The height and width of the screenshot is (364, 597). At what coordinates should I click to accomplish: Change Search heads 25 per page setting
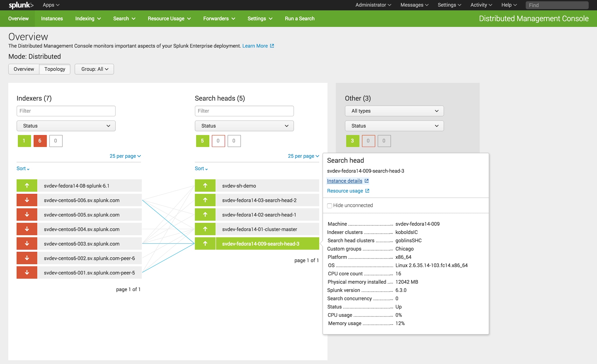pos(303,156)
